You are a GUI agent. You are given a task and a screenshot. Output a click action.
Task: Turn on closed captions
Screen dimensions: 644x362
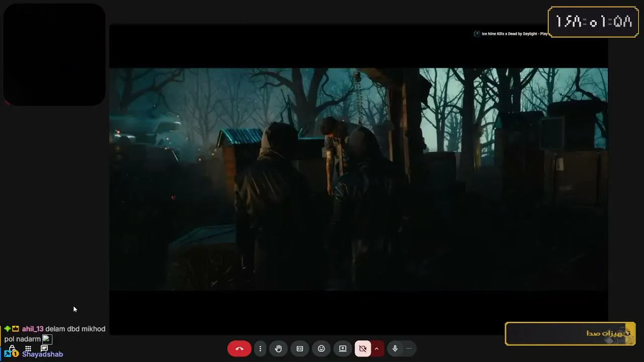pyautogui.click(x=300, y=348)
